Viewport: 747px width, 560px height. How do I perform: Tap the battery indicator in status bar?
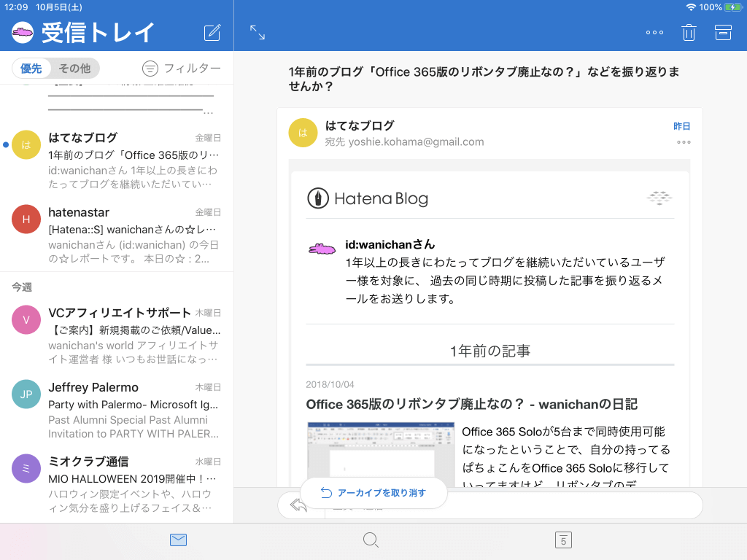[x=732, y=7]
